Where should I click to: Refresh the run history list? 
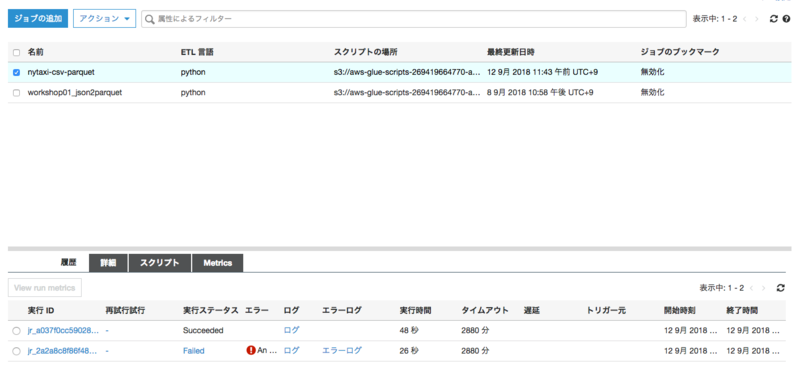780,288
